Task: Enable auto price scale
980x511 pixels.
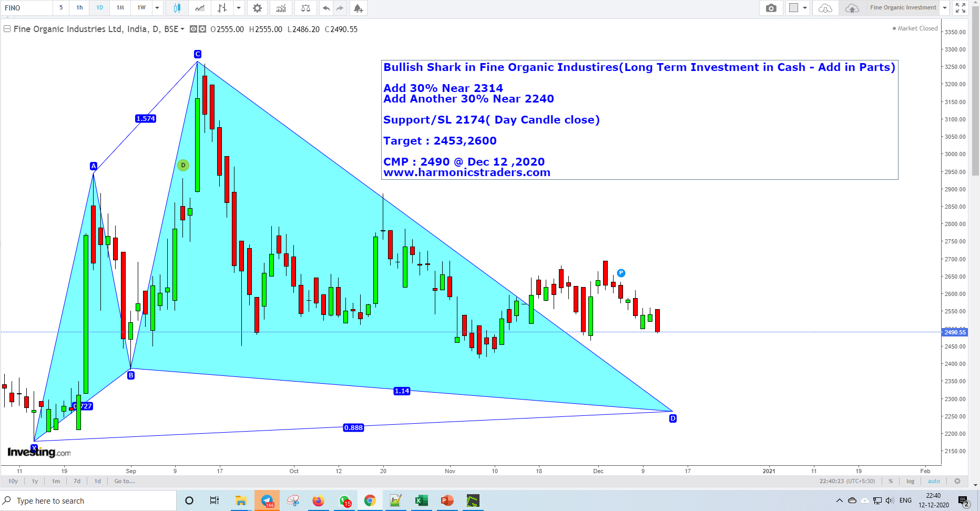Action: tap(934, 481)
